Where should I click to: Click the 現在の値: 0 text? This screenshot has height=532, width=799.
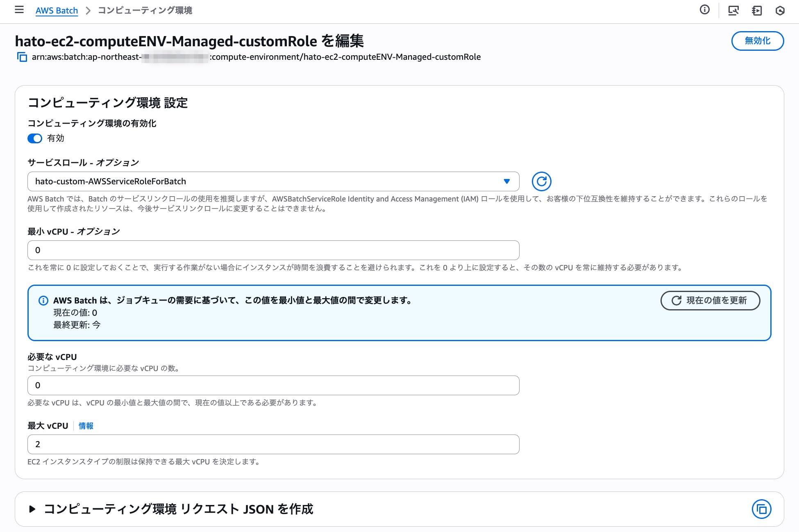click(75, 313)
